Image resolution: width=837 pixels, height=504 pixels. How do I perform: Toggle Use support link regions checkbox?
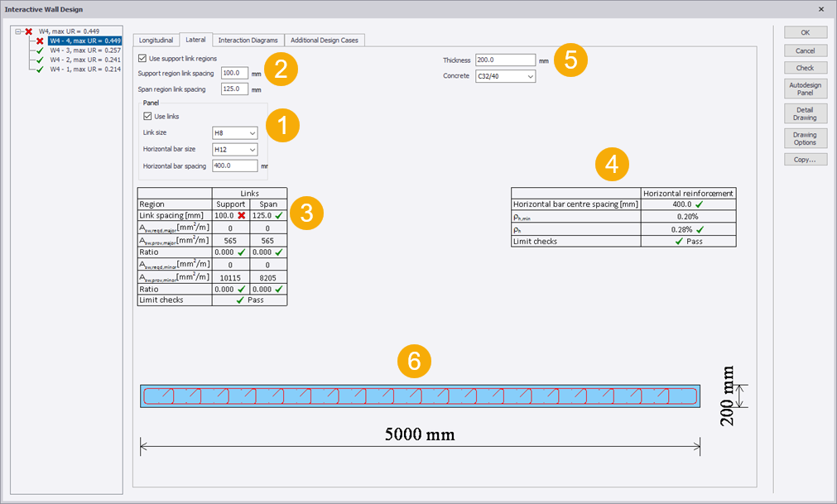143,59
